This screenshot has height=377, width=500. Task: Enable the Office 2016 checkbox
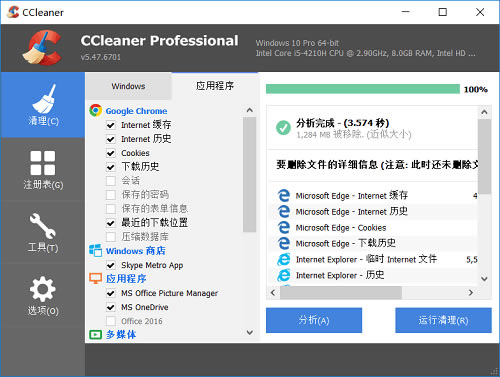click(x=111, y=321)
